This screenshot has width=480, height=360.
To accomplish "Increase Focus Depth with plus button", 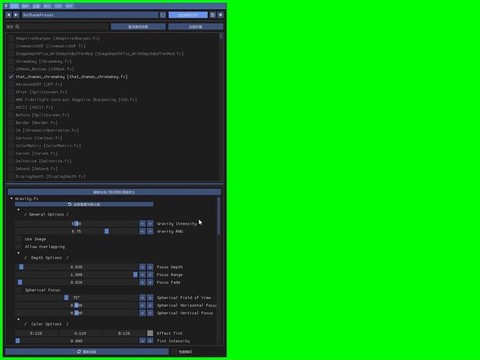I will [150, 267].
